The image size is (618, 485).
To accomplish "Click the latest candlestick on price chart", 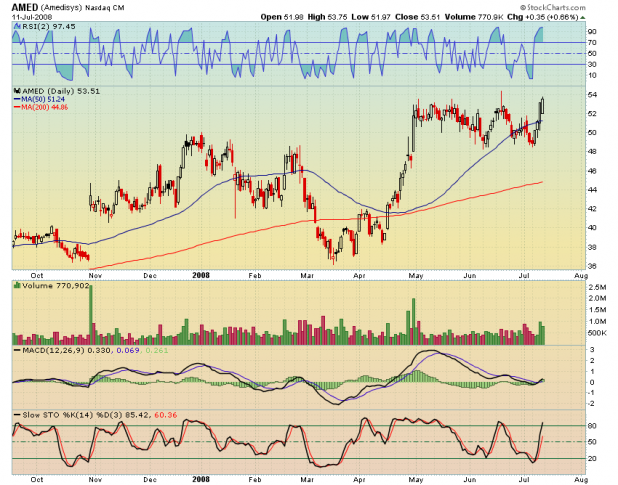I will pyautogui.click(x=543, y=106).
